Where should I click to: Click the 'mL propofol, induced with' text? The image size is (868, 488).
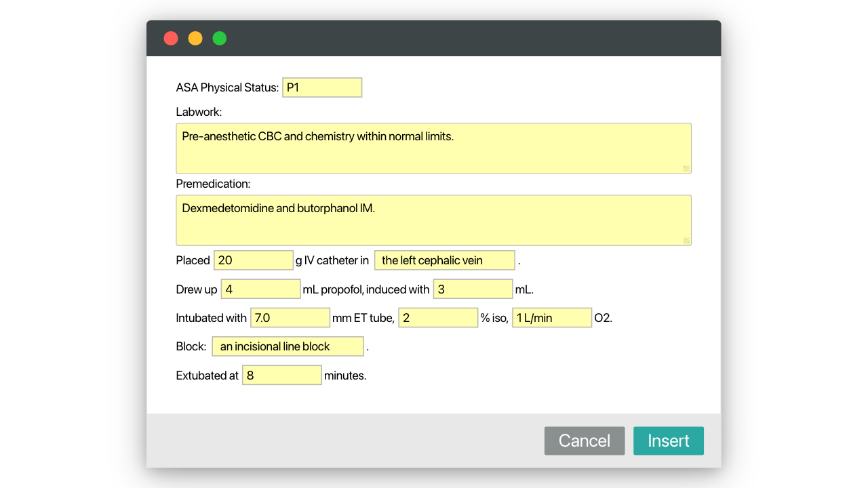[x=366, y=289]
